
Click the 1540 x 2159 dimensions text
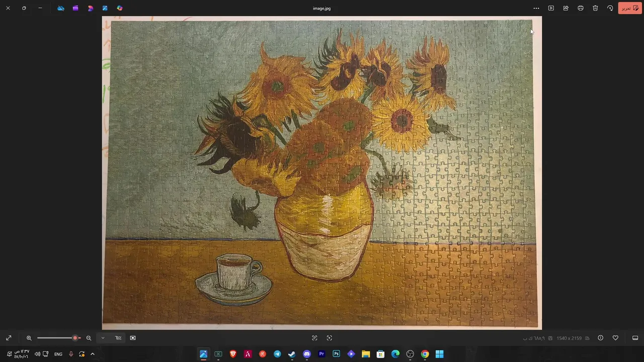569,338
